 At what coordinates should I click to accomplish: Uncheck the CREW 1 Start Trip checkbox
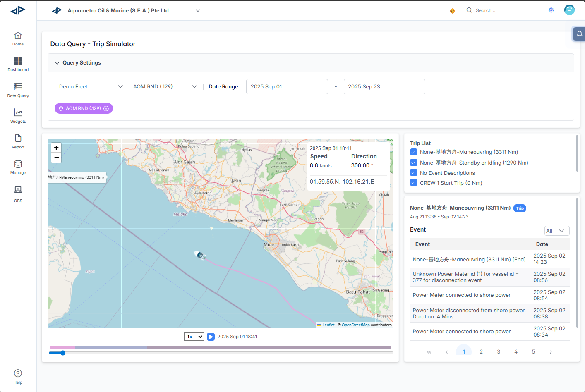pos(414,183)
